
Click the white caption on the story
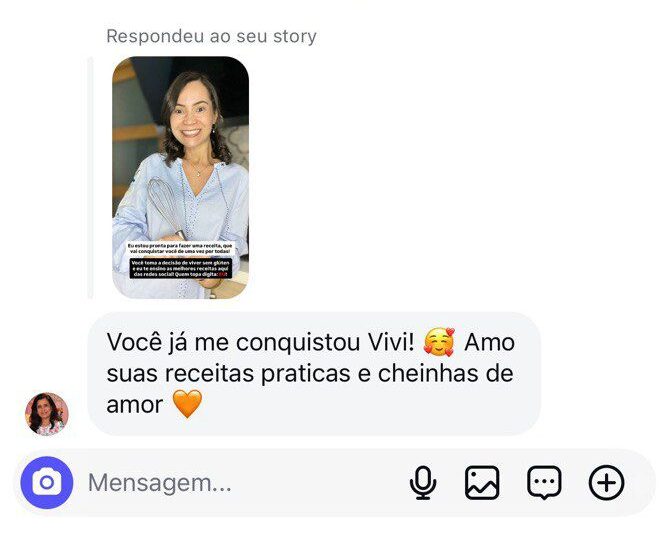[181, 249]
